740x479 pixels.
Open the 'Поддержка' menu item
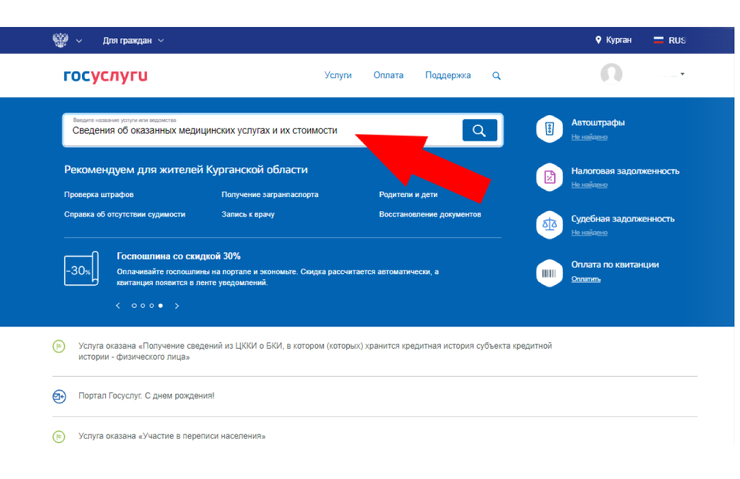448,75
